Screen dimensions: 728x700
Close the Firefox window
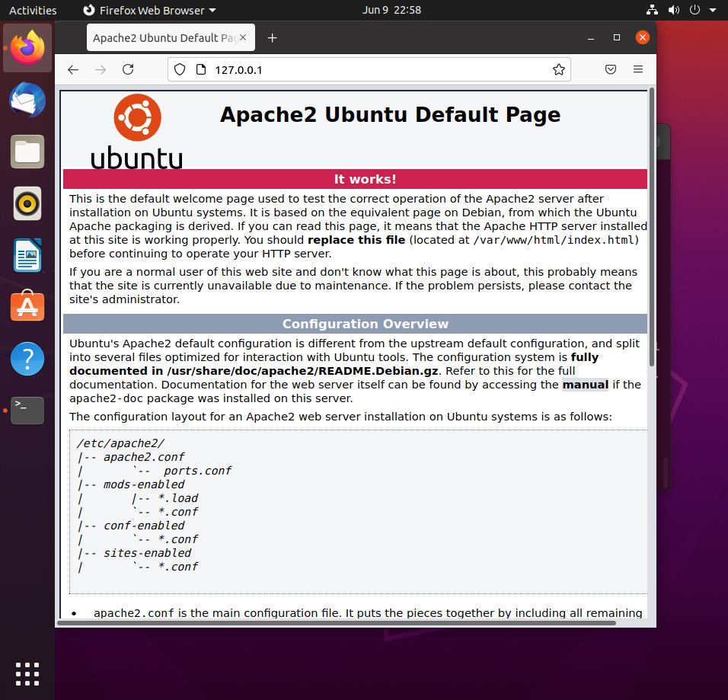[x=643, y=37]
